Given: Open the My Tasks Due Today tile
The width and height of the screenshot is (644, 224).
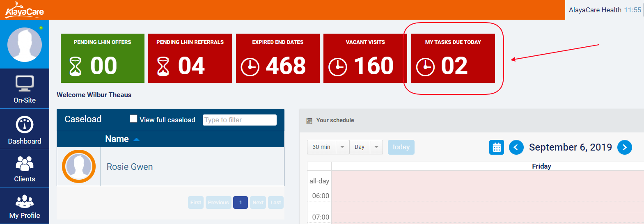Looking at the screenshot, I should click(x=453, y=58).
